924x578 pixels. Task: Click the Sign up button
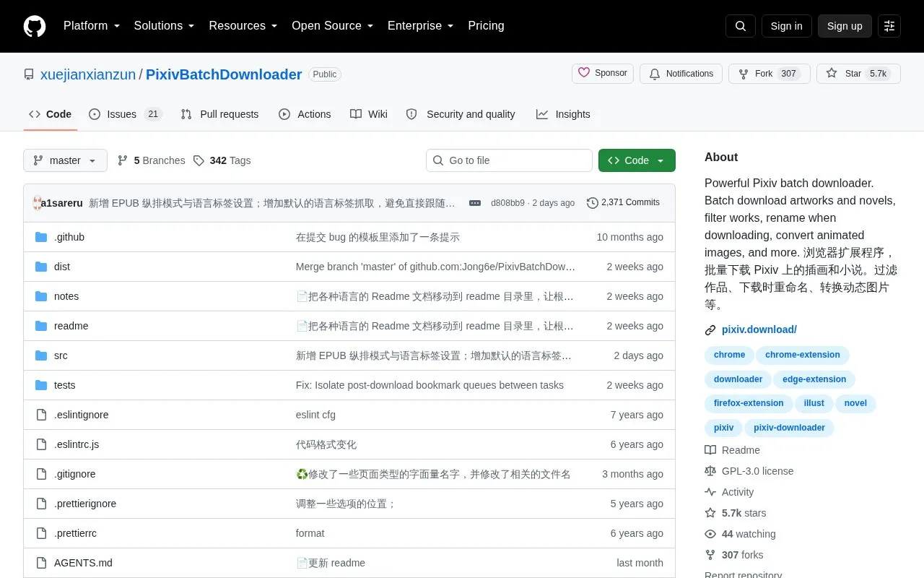click(x=845, y=26)
